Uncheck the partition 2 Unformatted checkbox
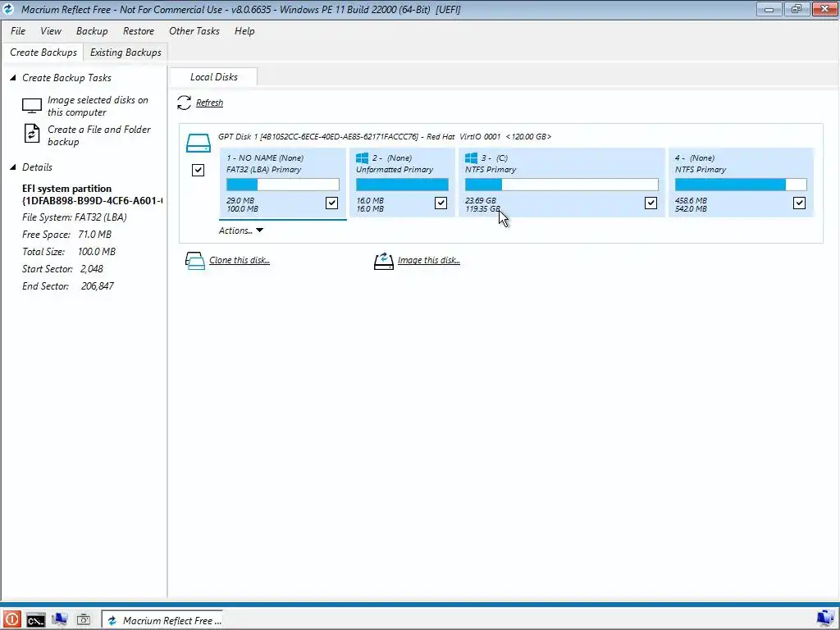This screenshot has width=840, height=630. pos(441,203)
